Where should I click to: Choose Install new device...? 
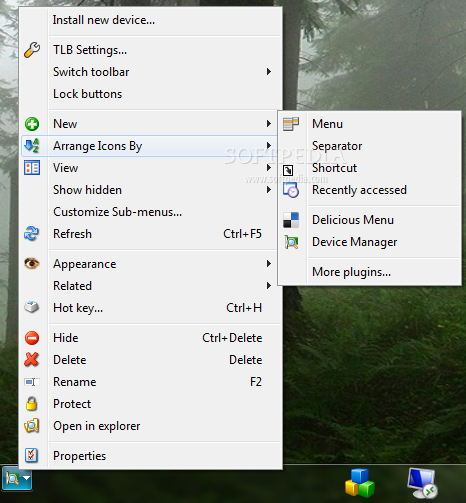[150, 20]
